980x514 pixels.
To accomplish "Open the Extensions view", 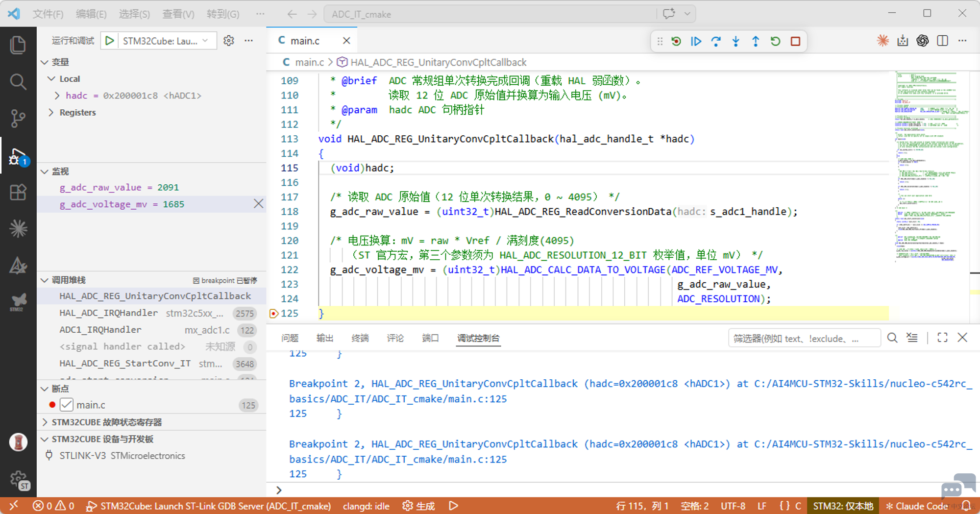I will point(18,192).
